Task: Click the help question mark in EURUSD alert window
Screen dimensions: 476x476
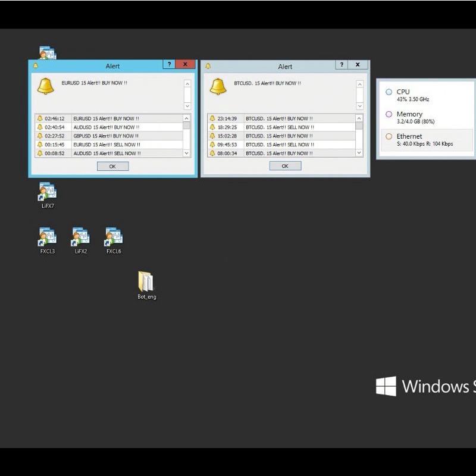Action: coord(169,65)
